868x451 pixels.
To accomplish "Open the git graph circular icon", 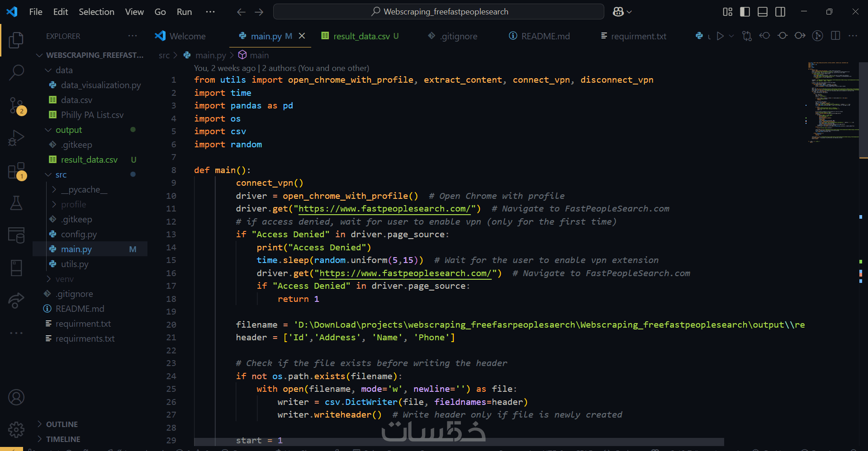I will tap(817, 36).
